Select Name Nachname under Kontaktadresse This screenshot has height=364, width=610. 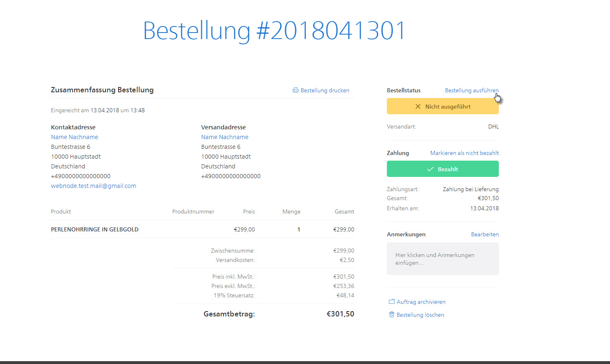(x=75, y=137)
